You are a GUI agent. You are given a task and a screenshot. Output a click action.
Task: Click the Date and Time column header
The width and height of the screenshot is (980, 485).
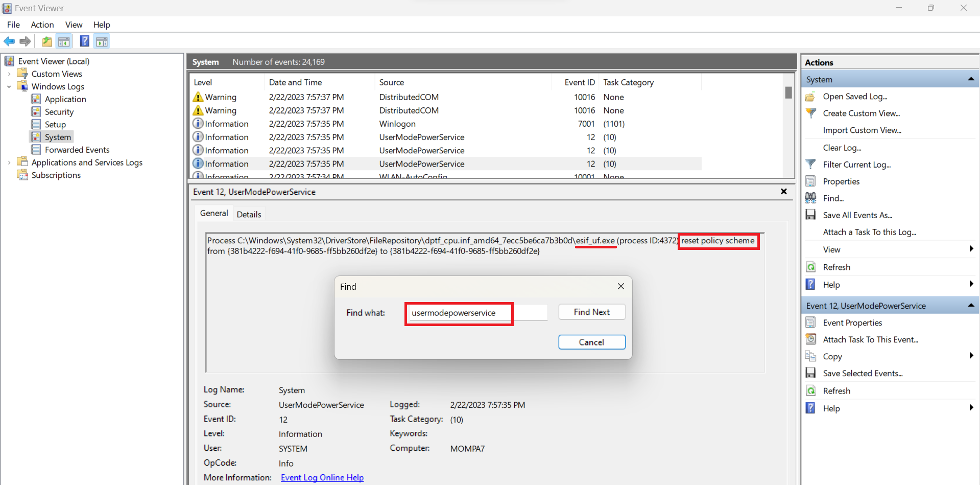(x=320, y=82)
